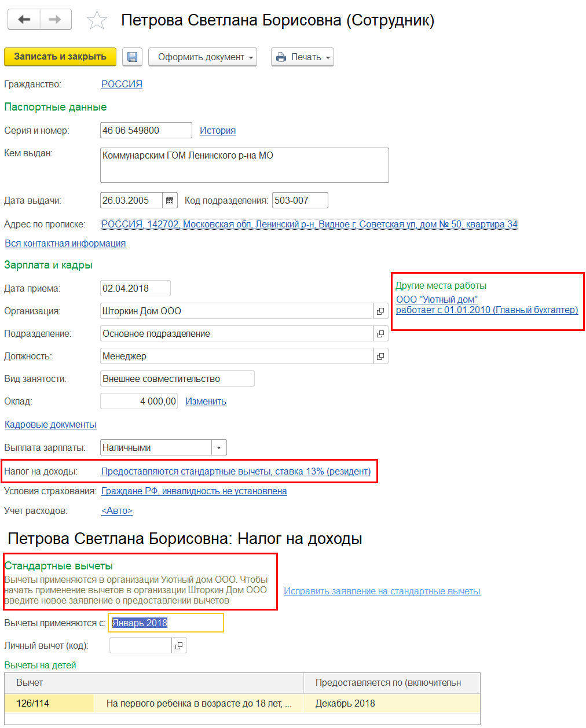586x728 pixels.
Task: Click the Серия и номер input field
Action: point(146,130)
